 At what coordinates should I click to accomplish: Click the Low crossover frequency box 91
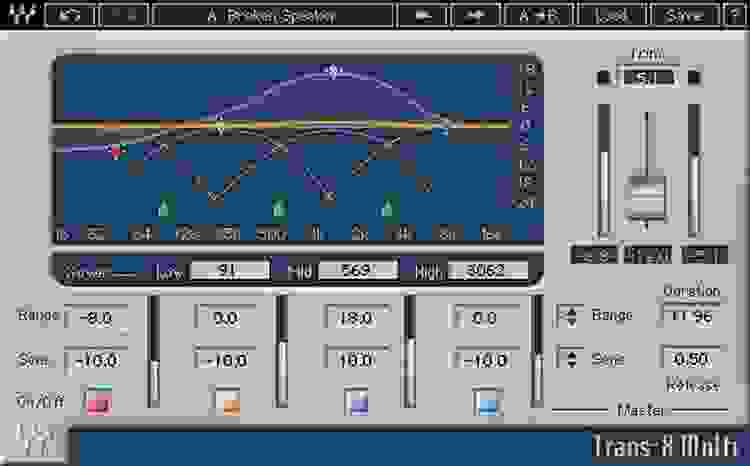point(230,270)
